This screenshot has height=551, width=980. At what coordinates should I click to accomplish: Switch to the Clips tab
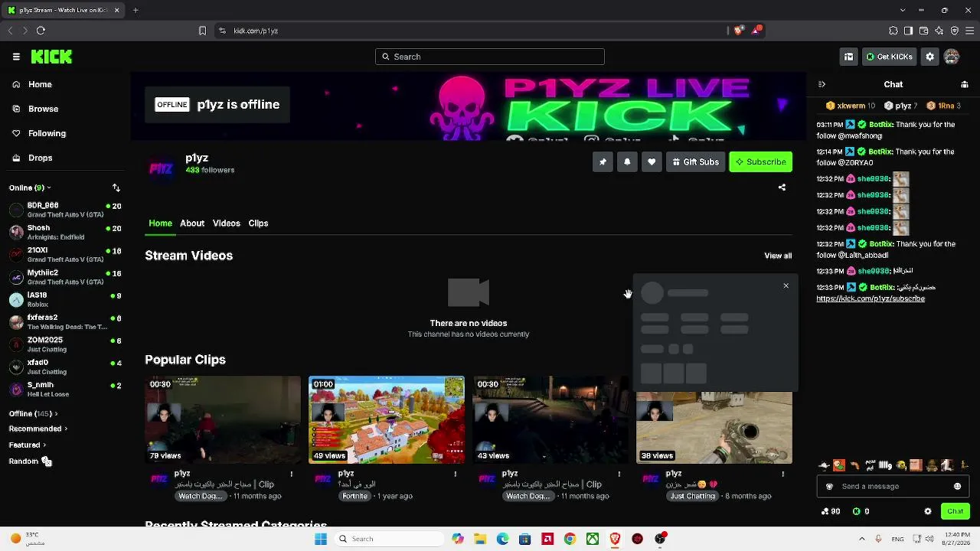pos(258,223)
